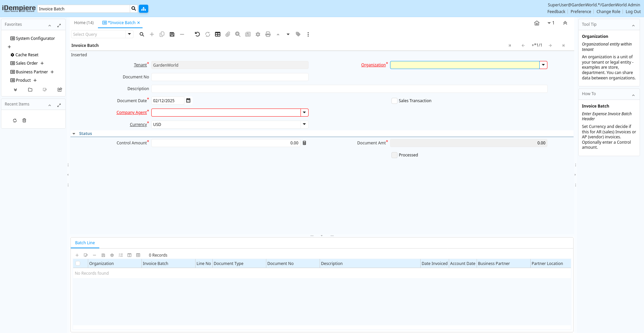Screen dimensions: 644x333
Task: Switch to the Home (14) tab
Action: (84, 23)
